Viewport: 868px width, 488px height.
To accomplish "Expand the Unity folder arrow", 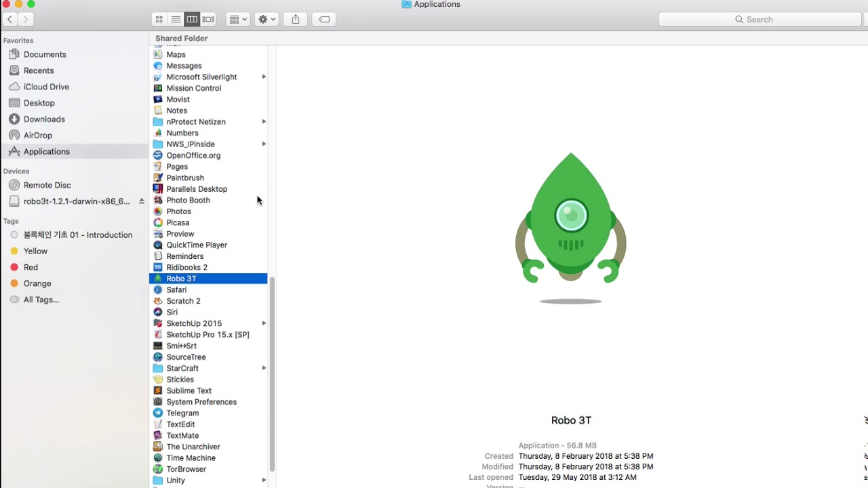I will (264, 480).
